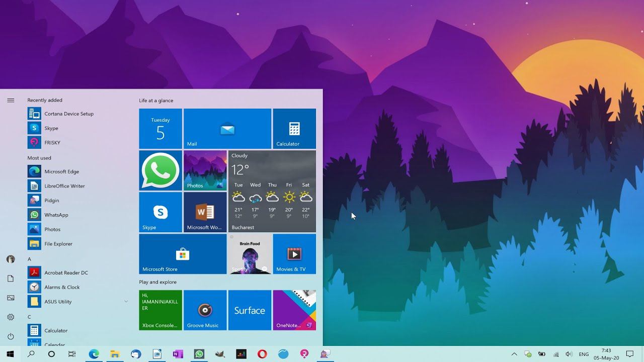Open Microsoft Edge from Most used list

(x=78, y=171)
